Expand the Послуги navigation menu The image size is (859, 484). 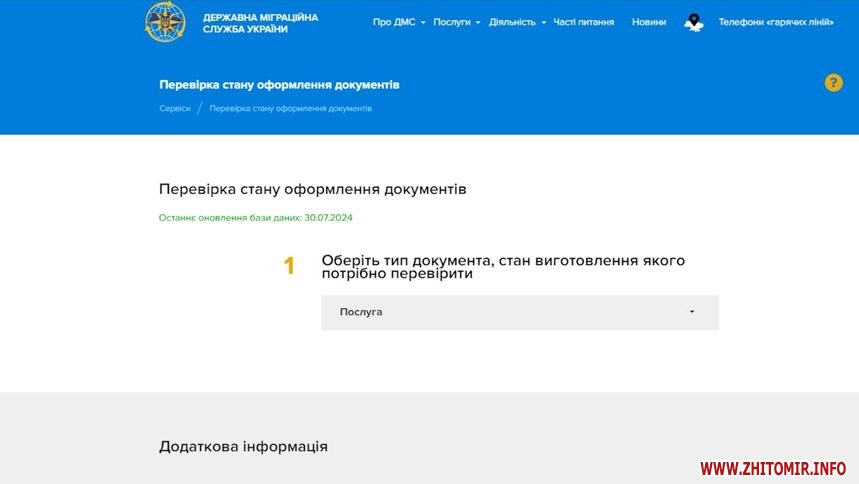(452, 22)
